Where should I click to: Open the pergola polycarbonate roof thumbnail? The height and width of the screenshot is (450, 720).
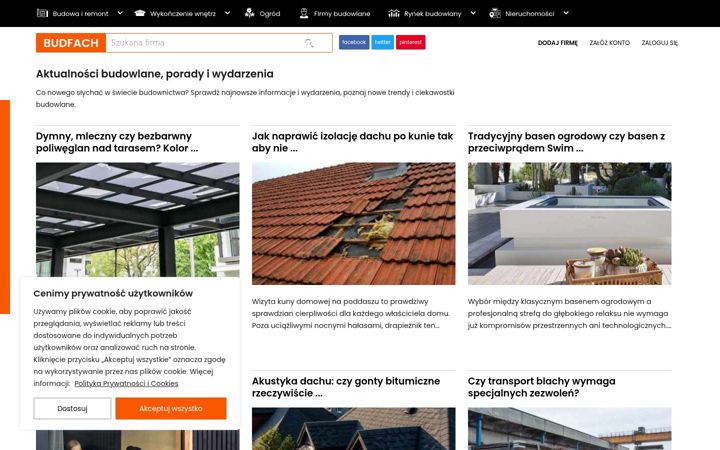[x=138, y=219]
